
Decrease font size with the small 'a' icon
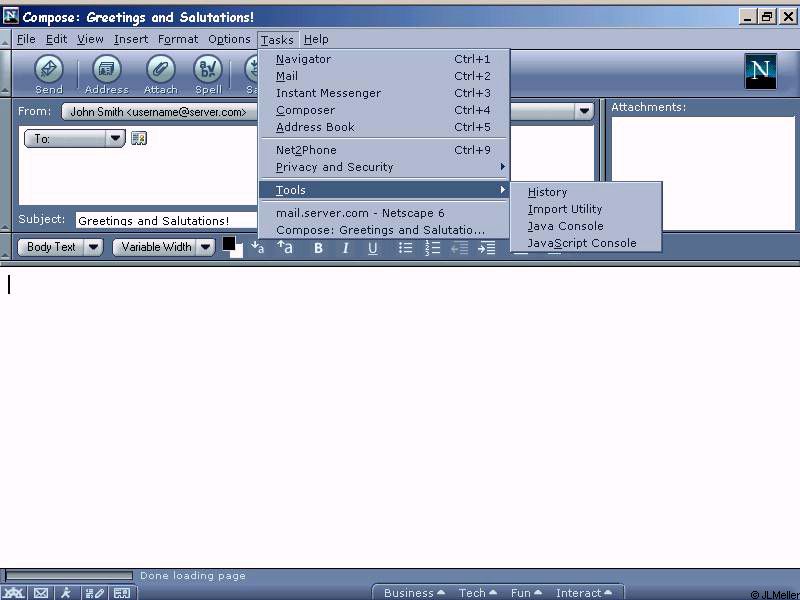tap(258, 248)
